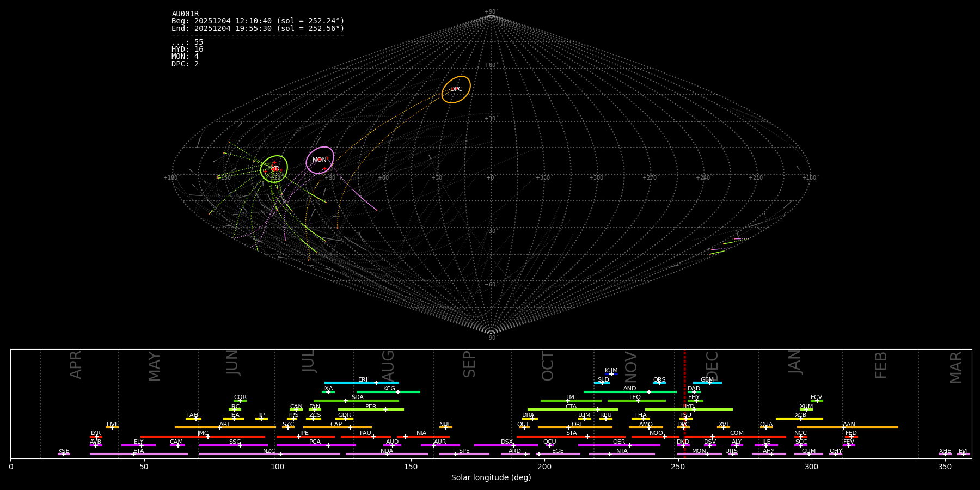Click the pink MON radiant ellipse on sky map
Image resolution: width=980 pixels, height=490 pixels.
[320, 160]
